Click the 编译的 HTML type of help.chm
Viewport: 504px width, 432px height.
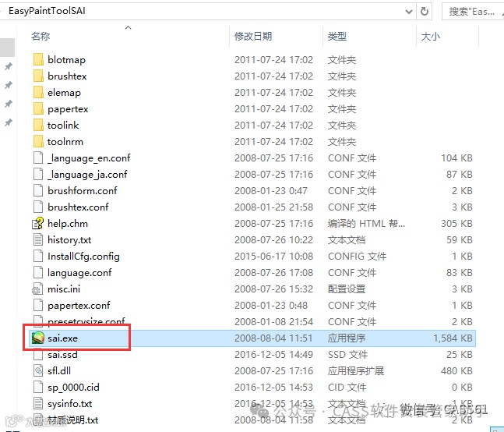[366, 224]
